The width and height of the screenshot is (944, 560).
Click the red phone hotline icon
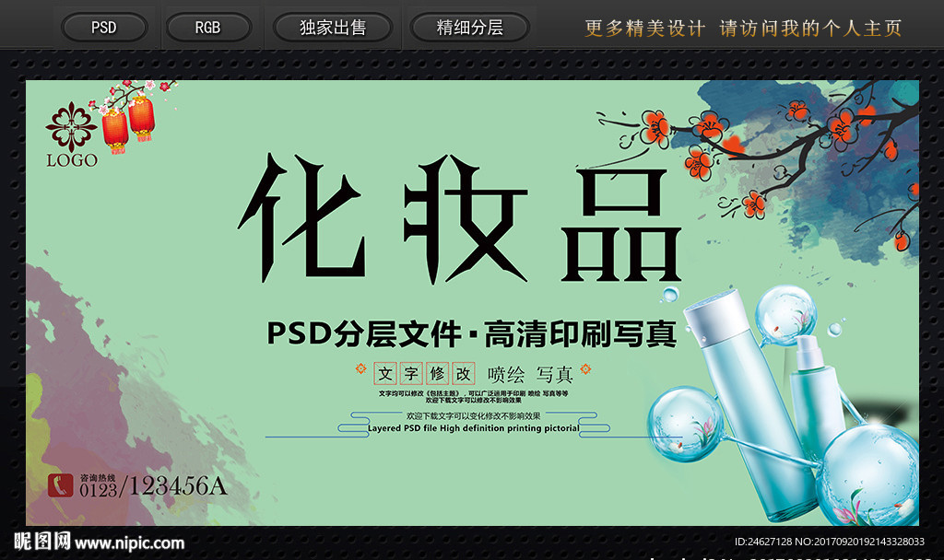click(x=60, y=485)
